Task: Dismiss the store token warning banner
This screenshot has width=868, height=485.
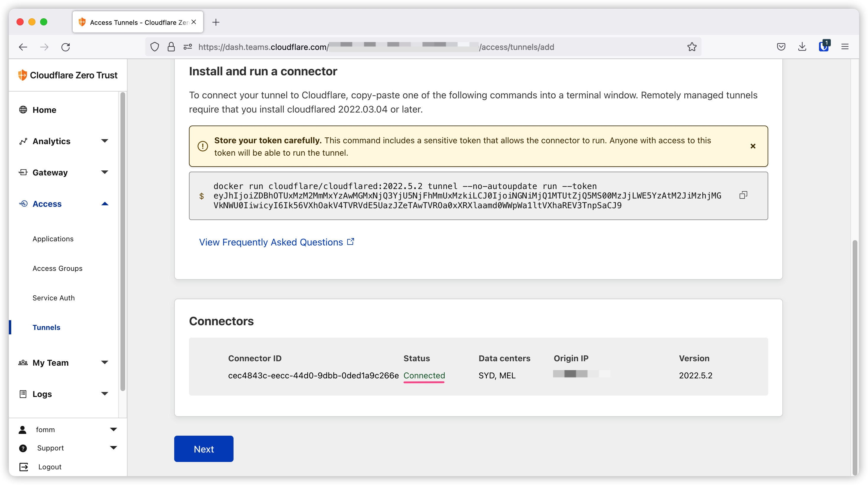Action: [x=753, y=146]
